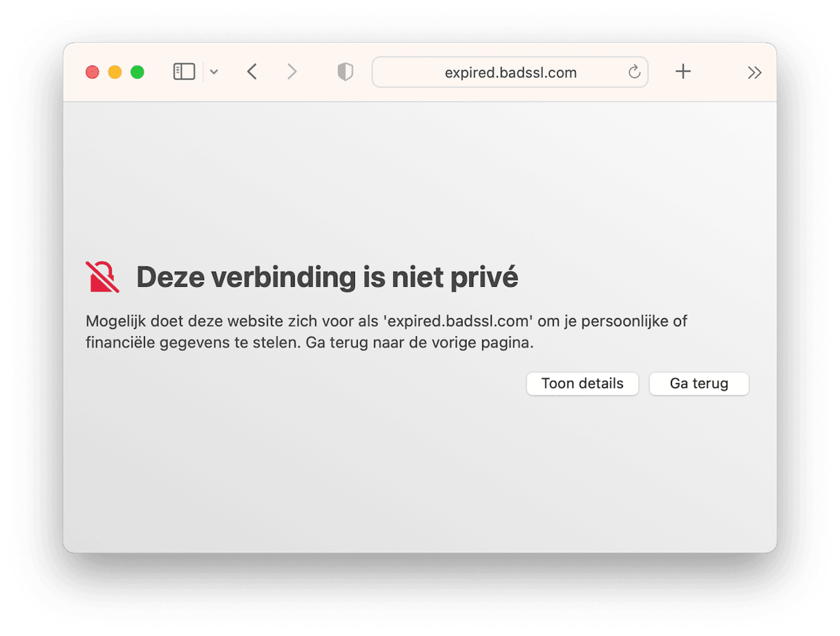This screenshot has width=840, height=636.
Task: Click the red crossed-out padlock icon
Action: 102,277
